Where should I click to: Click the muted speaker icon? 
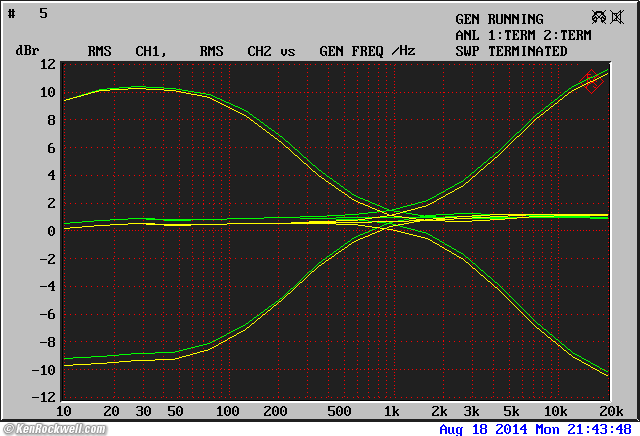point(621,17)
